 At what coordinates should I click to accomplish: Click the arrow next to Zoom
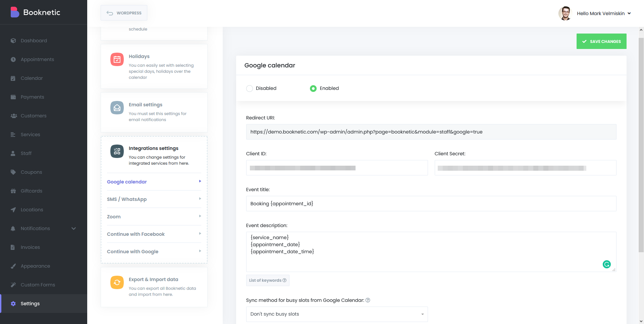click(x=200, y=216)
